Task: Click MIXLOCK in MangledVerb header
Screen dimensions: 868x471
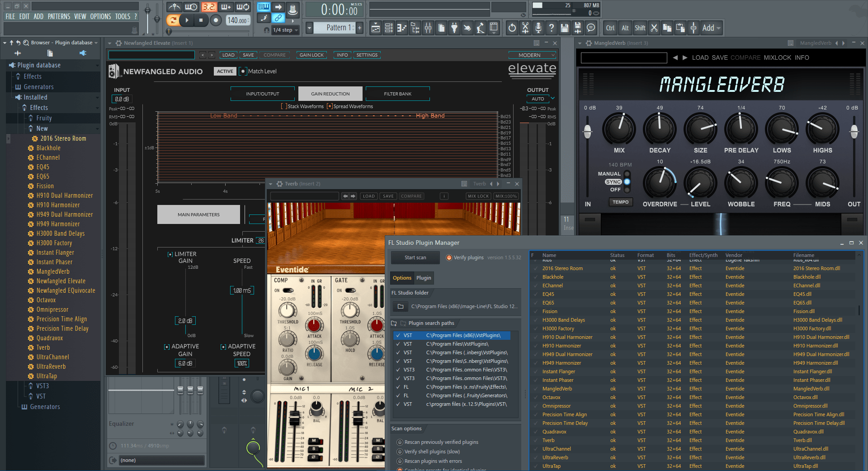Action: (777, 57)
